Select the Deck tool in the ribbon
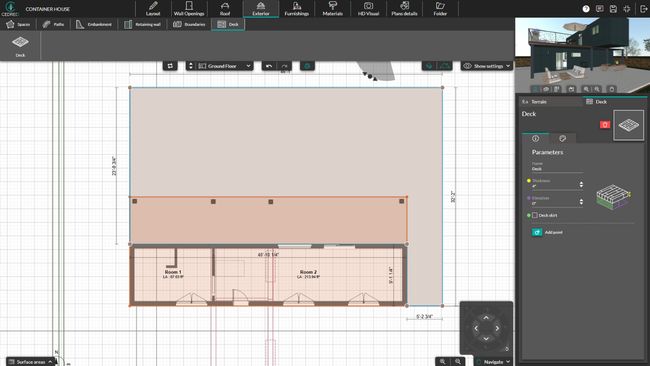The height and width of the screenshot is (366, 650). [x=20, y=45]
